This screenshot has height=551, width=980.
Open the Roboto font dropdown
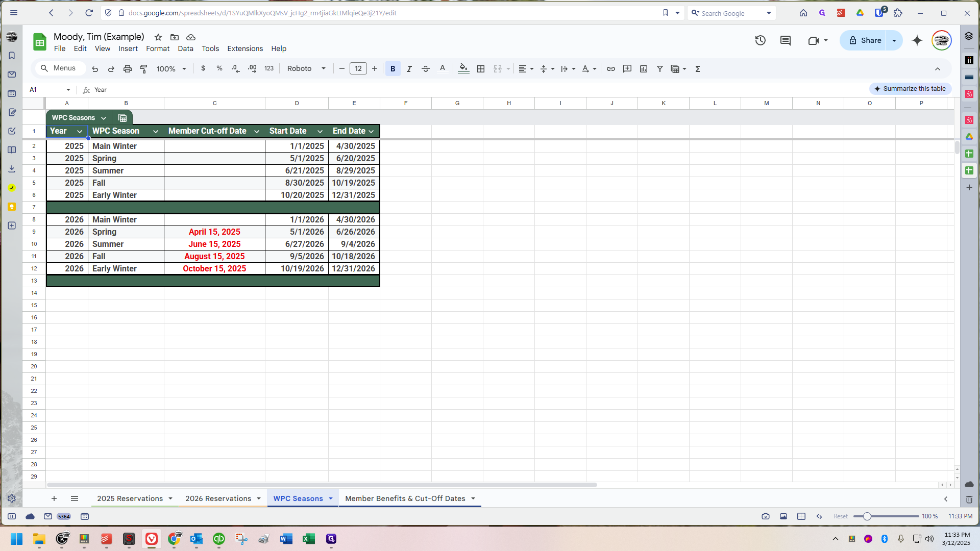pos(306,69)
